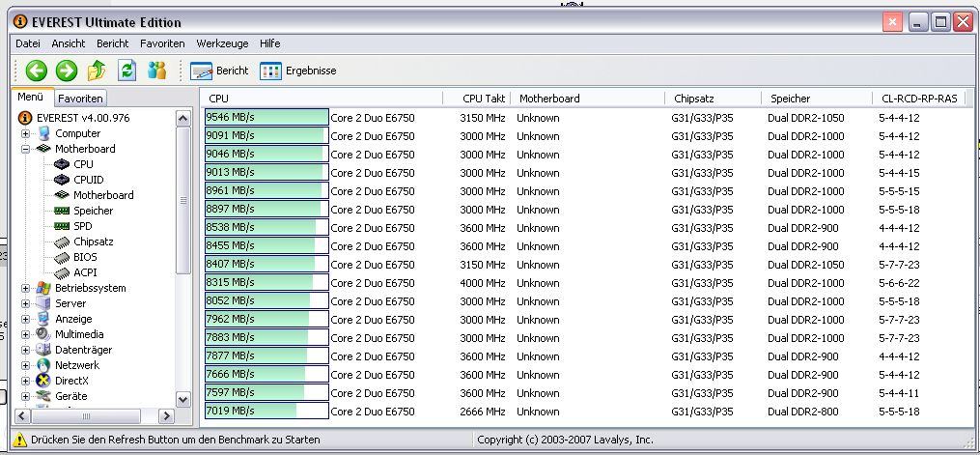Image resolution: width=980 pixels, height=455 pixels.
Task: Expand the DirectX node
Action: pos(26,381)
